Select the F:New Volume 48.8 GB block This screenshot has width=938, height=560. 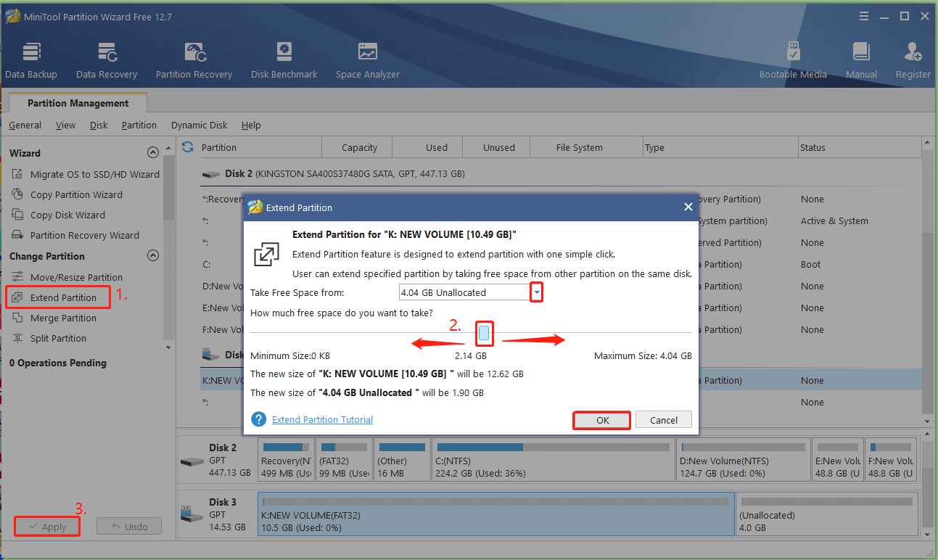892,459
